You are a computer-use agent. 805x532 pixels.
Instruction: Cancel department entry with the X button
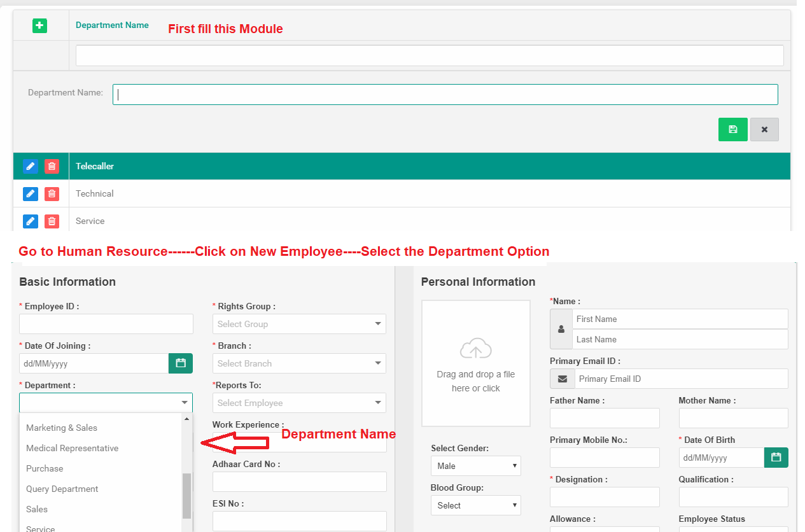(x=764, y=129)
